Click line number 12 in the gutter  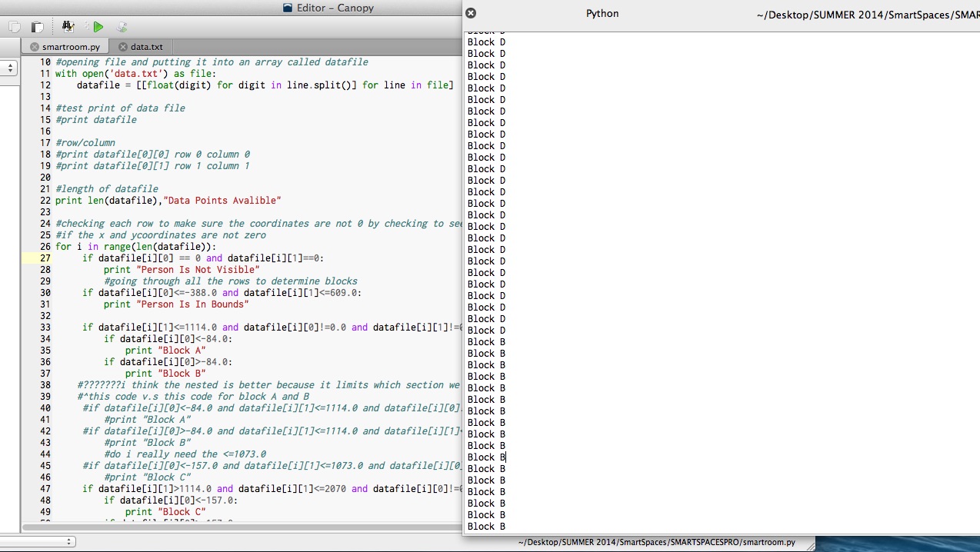point(45,85)
